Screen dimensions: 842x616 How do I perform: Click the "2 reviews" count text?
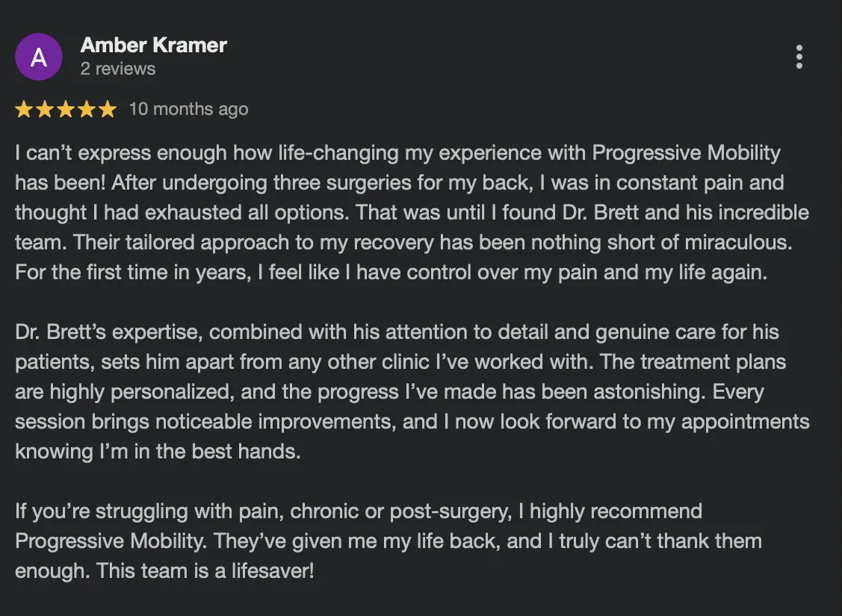(x=118, y=69)
